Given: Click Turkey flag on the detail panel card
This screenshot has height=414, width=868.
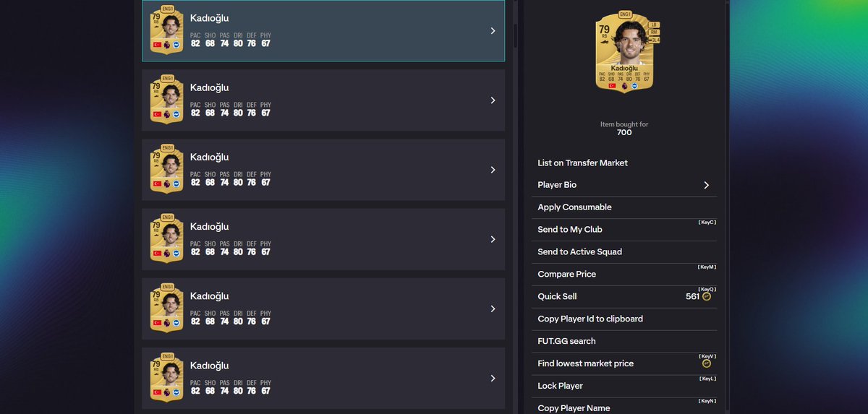Looking at the screenshot, I should click(612, 85).
